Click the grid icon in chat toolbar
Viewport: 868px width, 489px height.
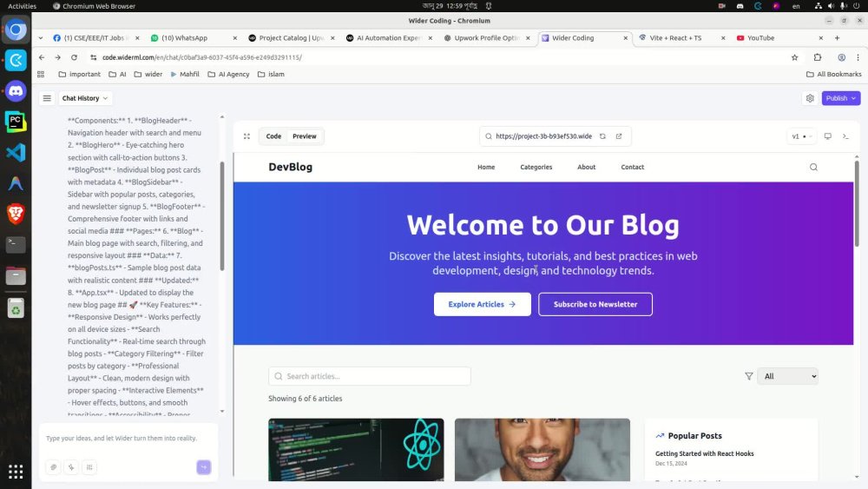pyautogui.click(x=89, y=467)
